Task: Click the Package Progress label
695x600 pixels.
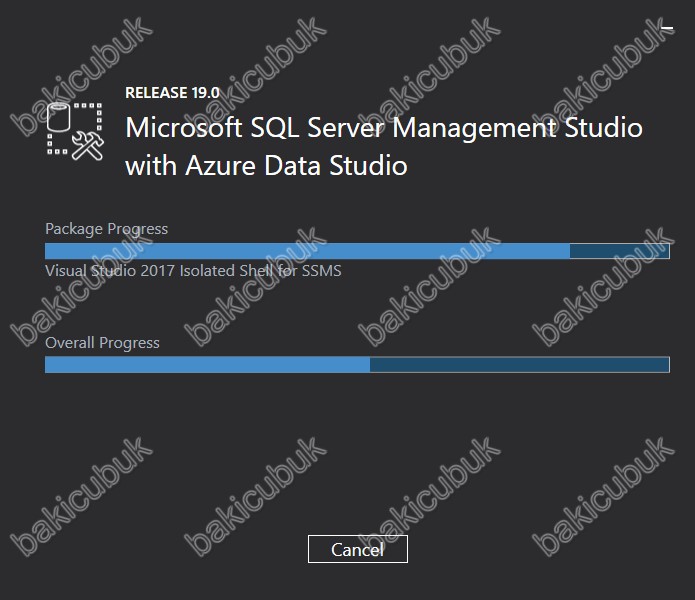Action: point(106,229)
